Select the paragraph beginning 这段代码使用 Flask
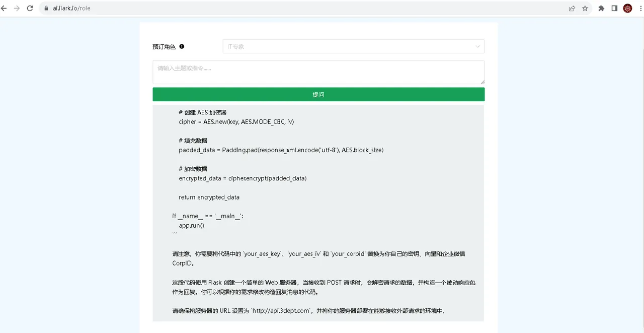644x333 pixels. tap(324, 287)
